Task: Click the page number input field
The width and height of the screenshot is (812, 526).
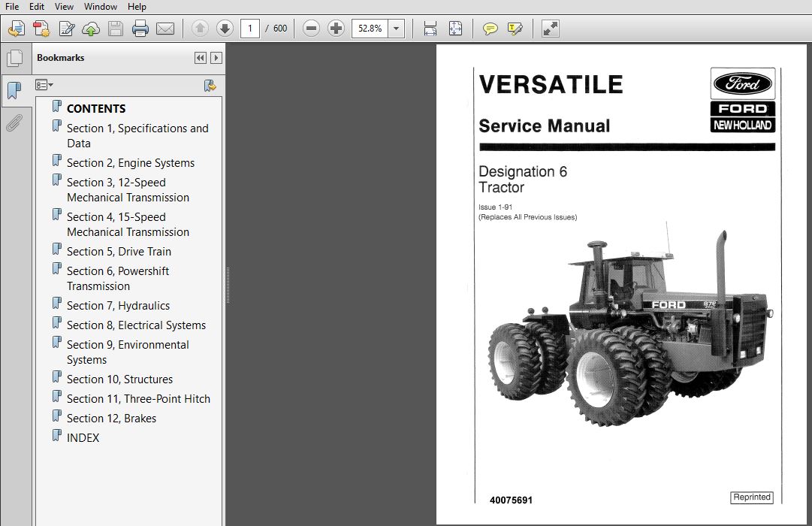Action: 250,29
